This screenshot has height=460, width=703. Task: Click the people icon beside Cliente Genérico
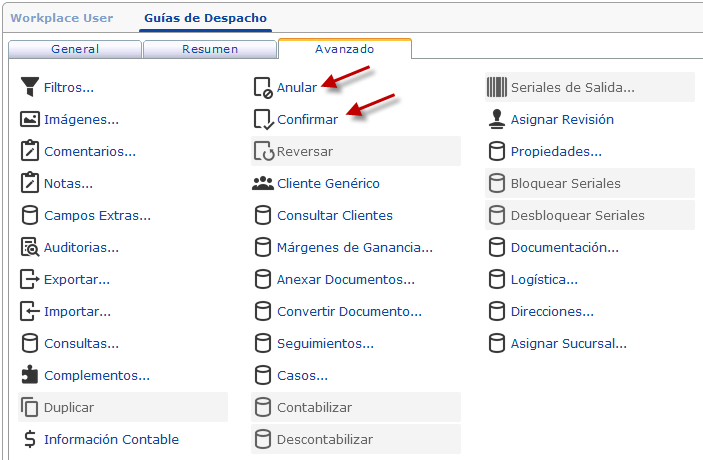262,183
